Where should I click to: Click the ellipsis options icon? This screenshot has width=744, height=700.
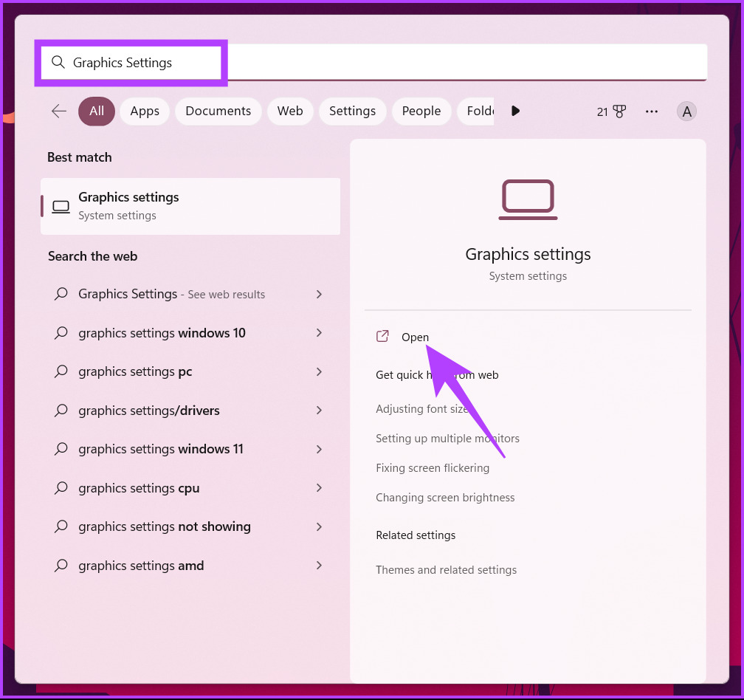pos(652,111)
